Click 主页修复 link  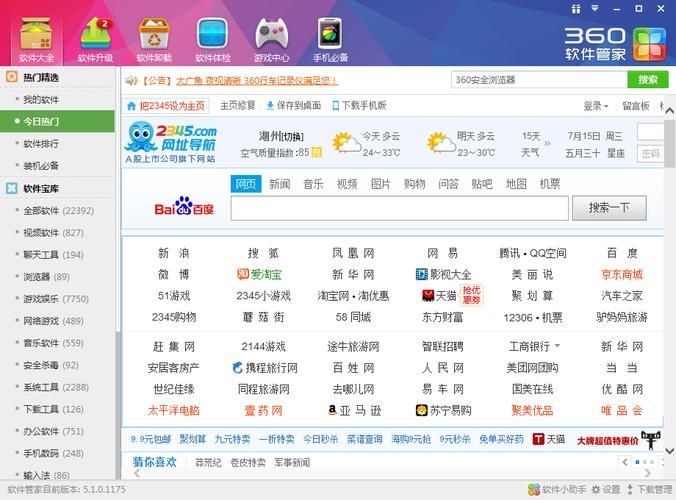pyautogui.click(x=238, y=106)
